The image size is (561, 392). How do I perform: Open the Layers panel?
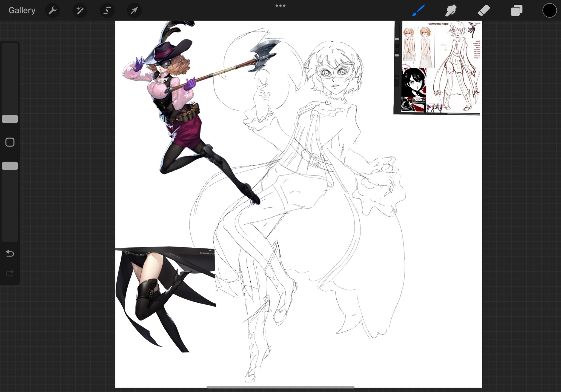coord(517,11)
